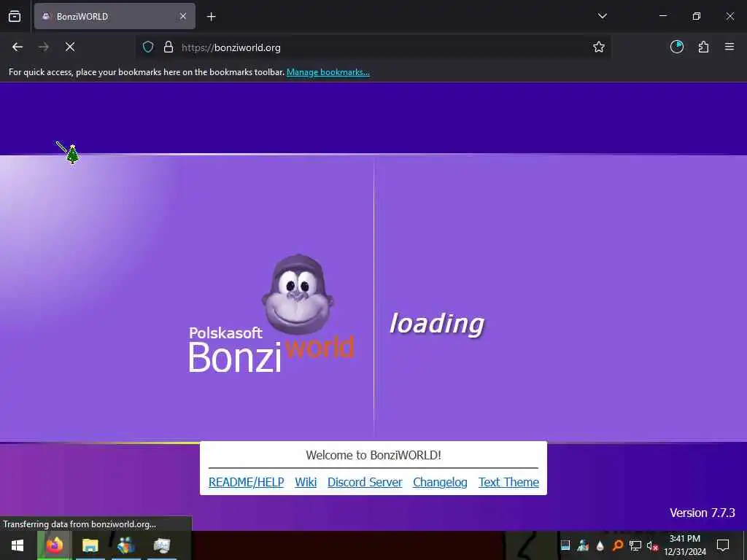This screenshot has height=560, width=747.
Task: Click Welcome to BonziWORLD heading
Action: coord(373,455)
